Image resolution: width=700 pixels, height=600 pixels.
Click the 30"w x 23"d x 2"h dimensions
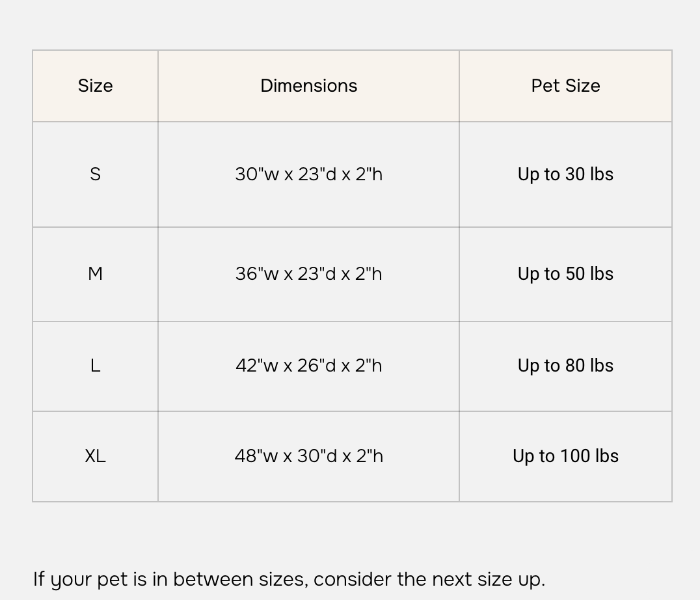pyautogui.click(x=308, y=174)
